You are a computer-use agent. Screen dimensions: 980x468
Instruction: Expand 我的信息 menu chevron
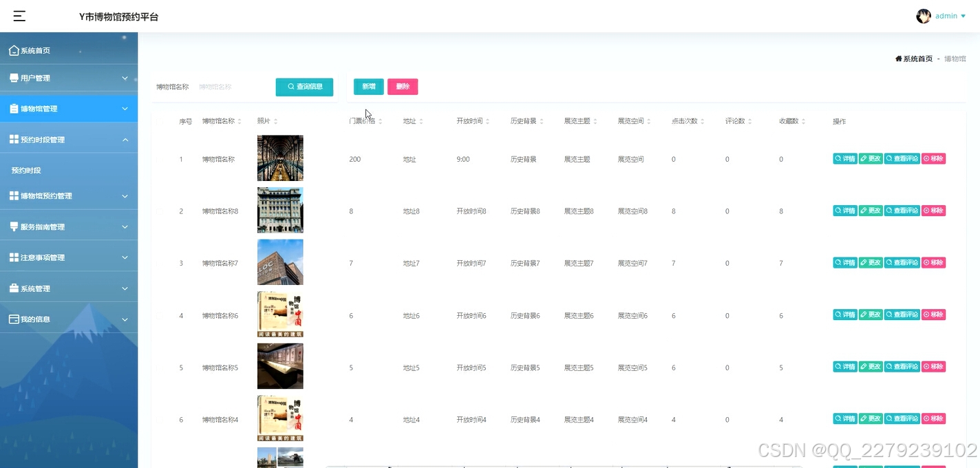(125, 319)
